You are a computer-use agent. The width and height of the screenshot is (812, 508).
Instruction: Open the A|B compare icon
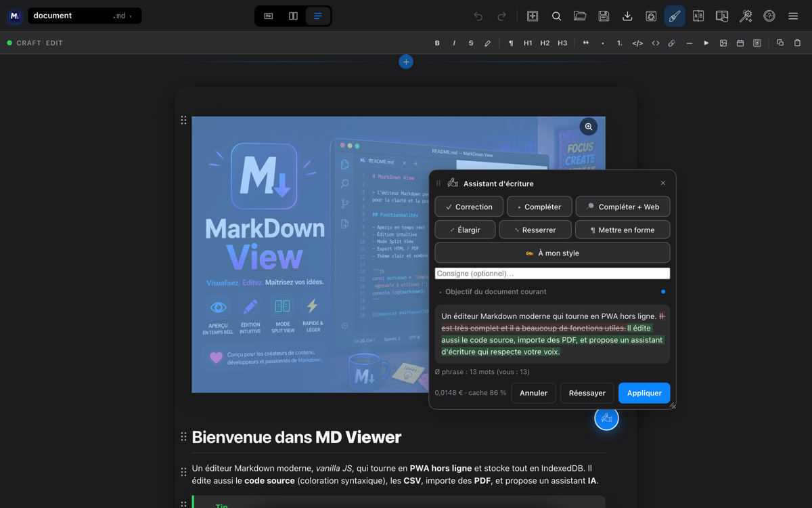[x=698, y=16]
